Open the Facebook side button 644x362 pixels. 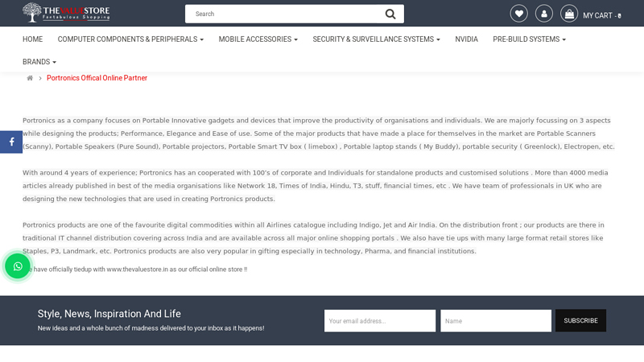pyautogui.click(x=11, y=142)
